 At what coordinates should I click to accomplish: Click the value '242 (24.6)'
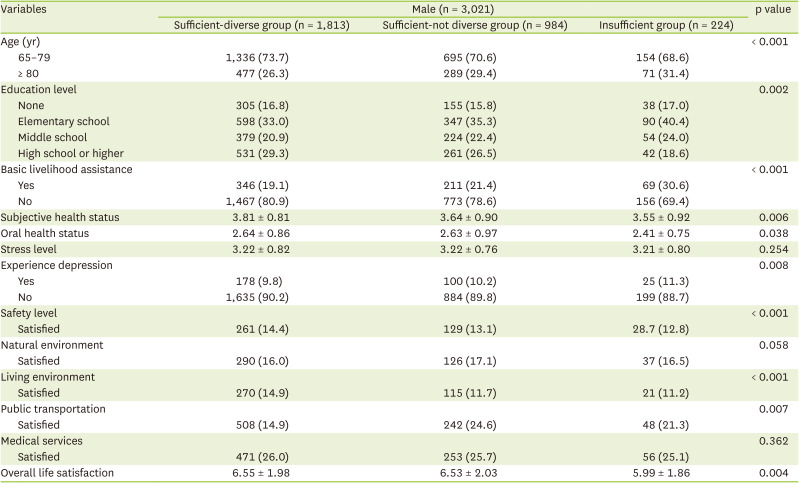[470, 425]
